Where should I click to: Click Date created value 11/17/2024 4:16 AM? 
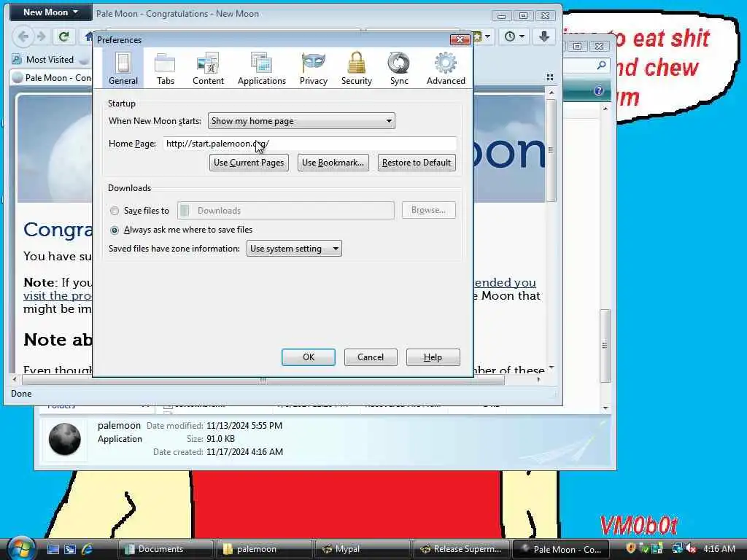tap(245, 452)
